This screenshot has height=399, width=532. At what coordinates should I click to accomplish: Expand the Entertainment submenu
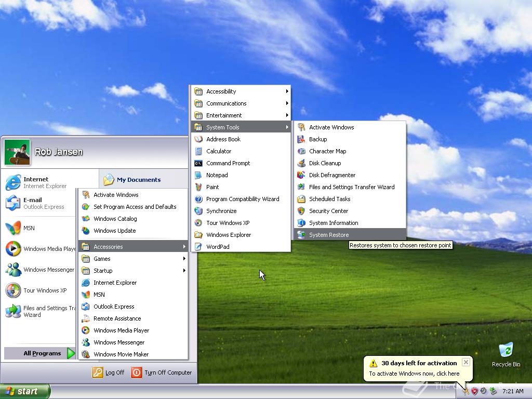pos(241,115)
